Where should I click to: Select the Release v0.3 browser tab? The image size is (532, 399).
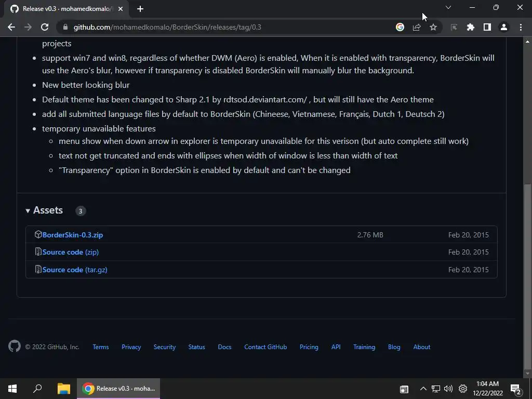[67, 9]
